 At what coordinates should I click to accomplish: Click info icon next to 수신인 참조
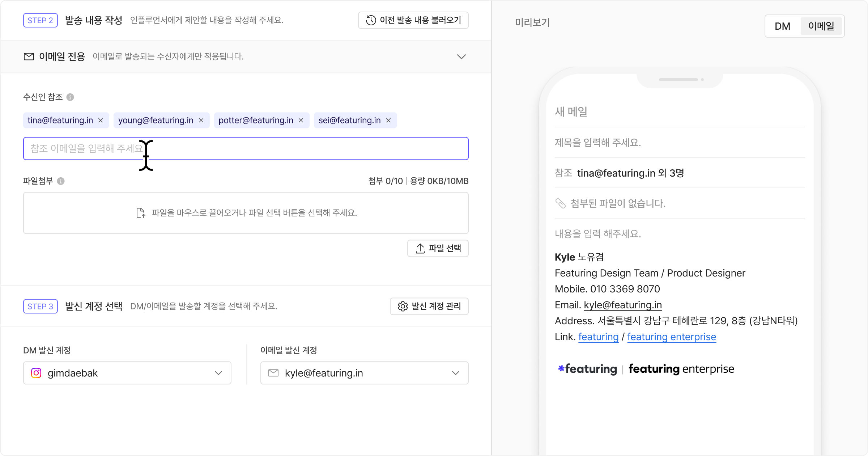click(70, 97)
